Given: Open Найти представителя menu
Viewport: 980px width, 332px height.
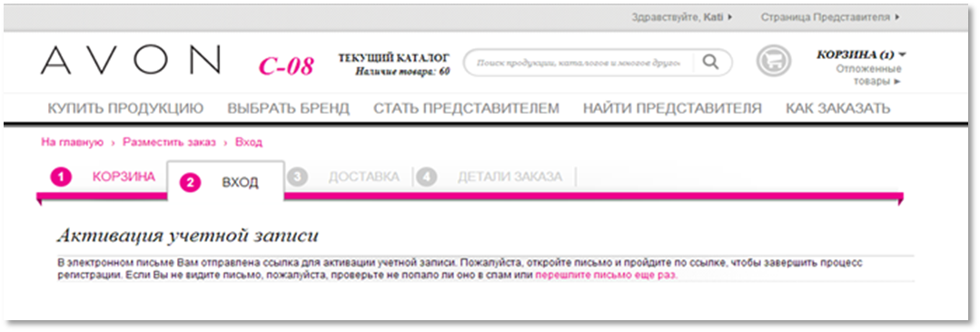Looking at the screenshot, I should click(x=672, y=108).
